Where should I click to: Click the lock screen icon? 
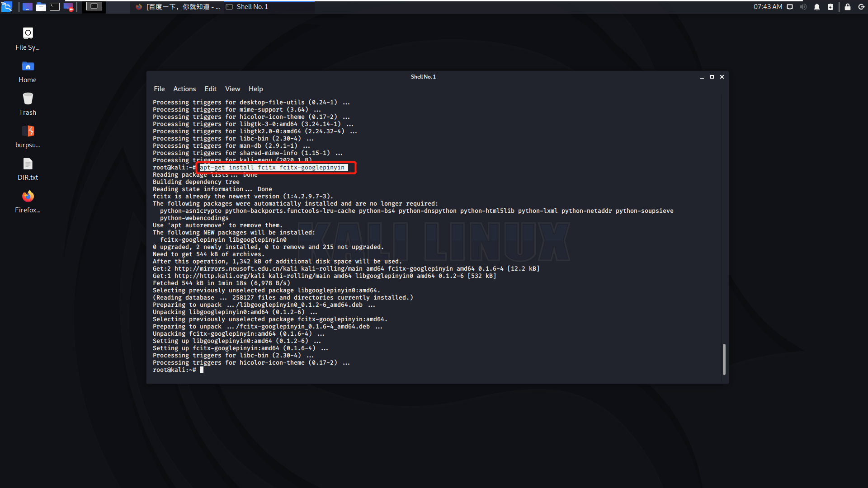click(848, 7)
